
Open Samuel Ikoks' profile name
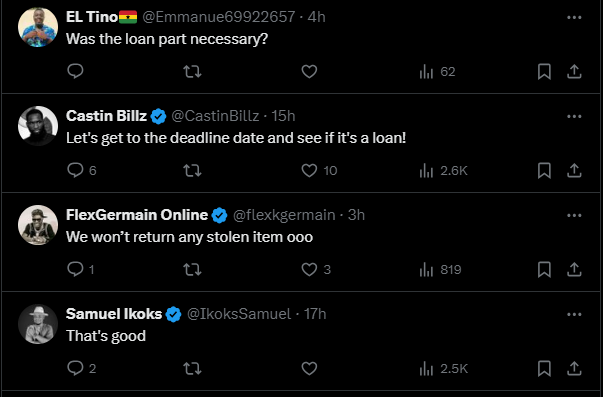[x=114, y=314]
